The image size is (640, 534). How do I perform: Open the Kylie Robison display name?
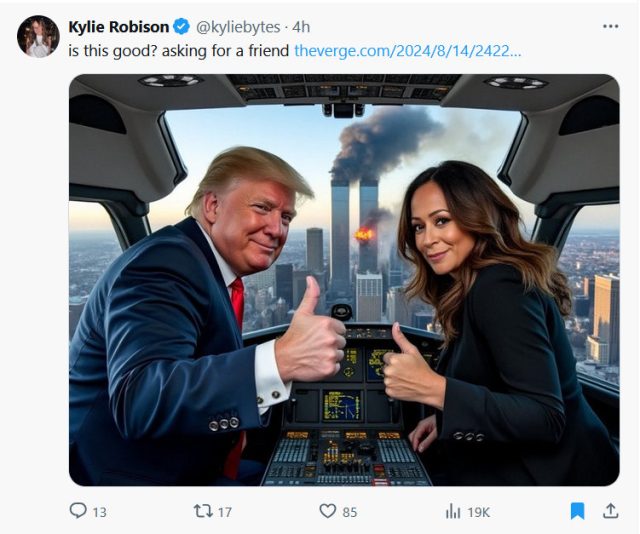pos(118,27)
